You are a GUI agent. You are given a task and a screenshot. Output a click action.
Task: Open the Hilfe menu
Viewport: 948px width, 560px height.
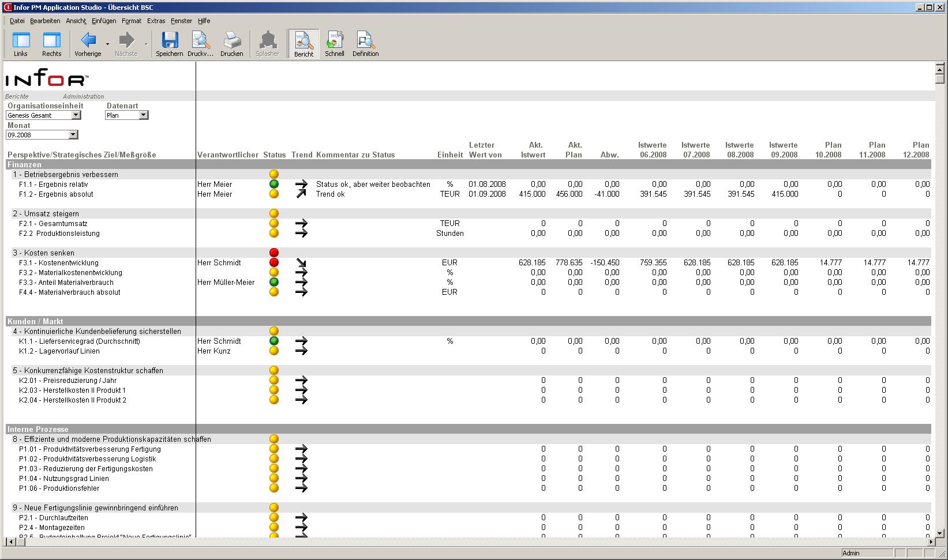(204, 21)
